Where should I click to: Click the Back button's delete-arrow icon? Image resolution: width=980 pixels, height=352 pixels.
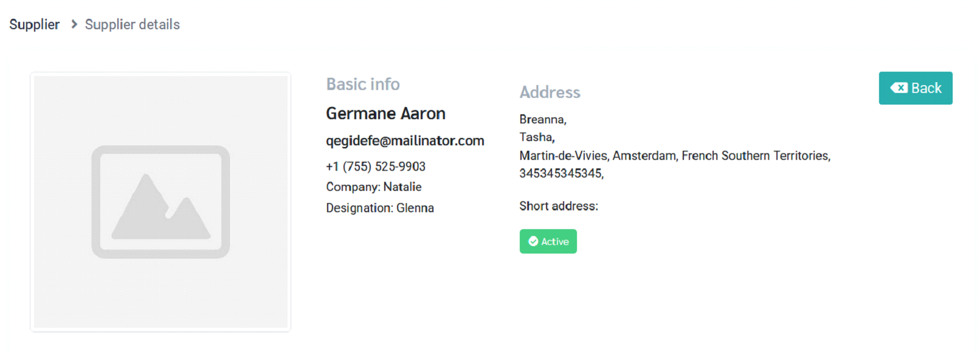pos(899,88)
